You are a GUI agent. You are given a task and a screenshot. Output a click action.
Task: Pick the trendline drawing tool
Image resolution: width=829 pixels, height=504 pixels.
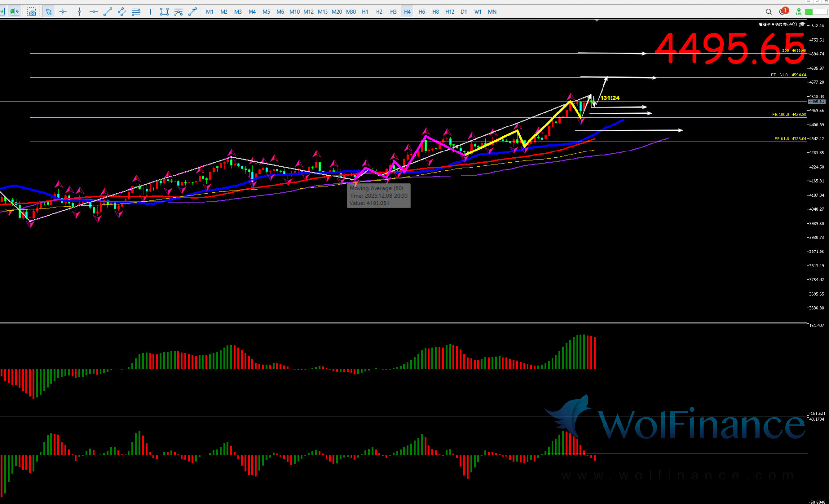[x=108, y=12]
